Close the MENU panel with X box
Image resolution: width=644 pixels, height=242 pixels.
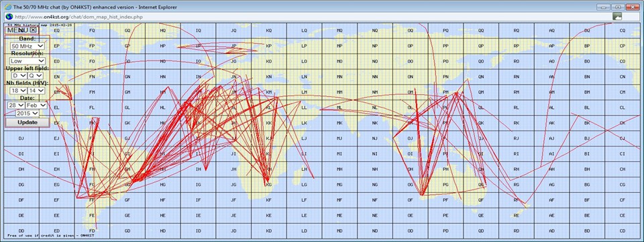[34, 30]
